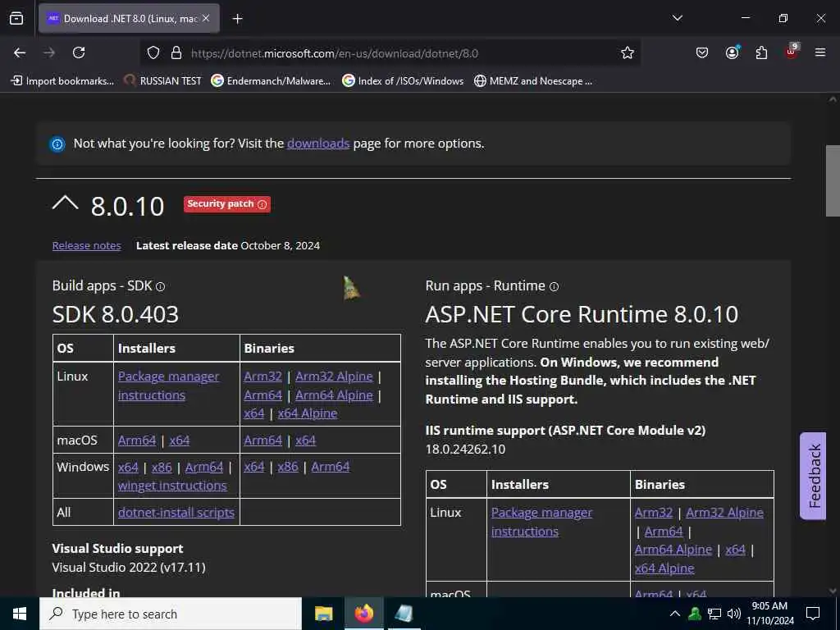The width and height of the screenshot is (840, 630).
Task: Open the Release notes link
Action: click(87, 245)
